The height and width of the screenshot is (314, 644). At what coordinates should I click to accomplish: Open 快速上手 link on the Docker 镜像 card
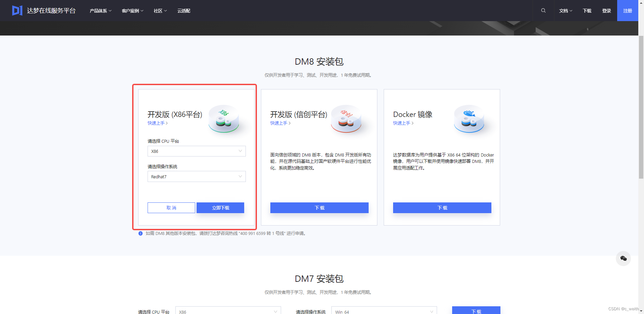tap(402, 123)
